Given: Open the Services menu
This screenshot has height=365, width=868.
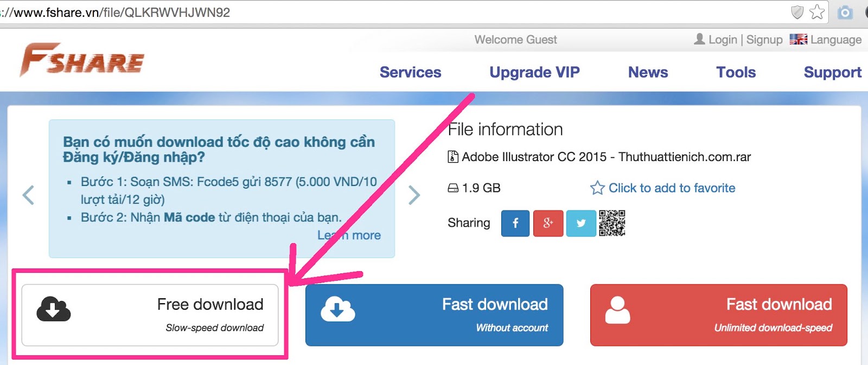Looking at the screenshot, I should tap(411, 72).
